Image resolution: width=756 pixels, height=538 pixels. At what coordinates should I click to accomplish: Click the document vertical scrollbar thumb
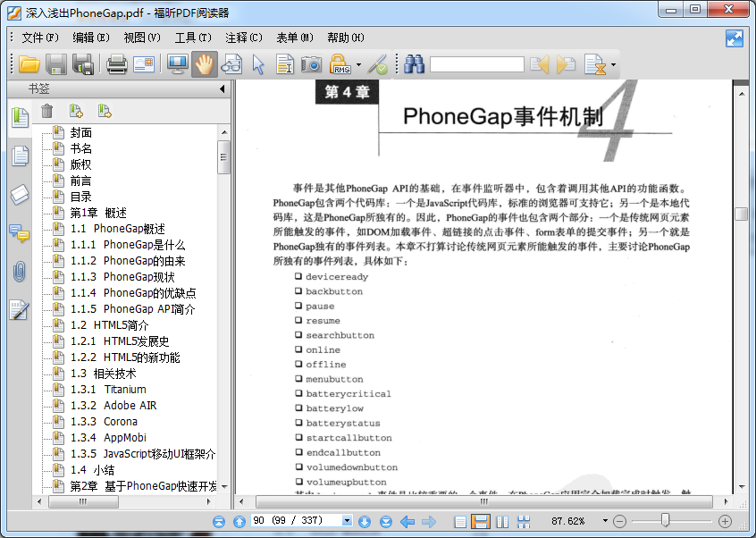741,214
